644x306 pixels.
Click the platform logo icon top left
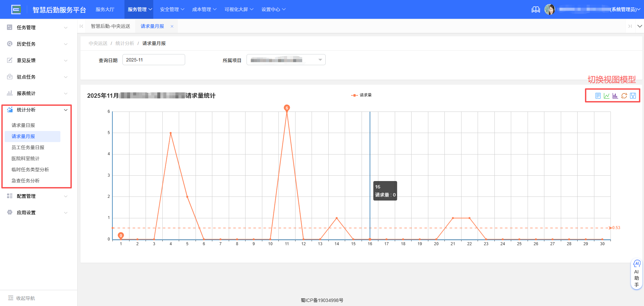click(x=16, y=9)
